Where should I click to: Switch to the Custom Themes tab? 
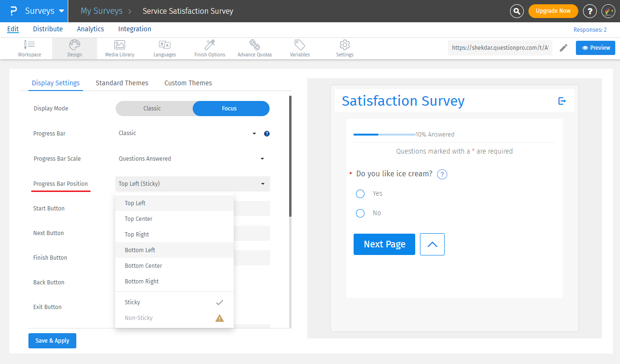pos(188,83)
